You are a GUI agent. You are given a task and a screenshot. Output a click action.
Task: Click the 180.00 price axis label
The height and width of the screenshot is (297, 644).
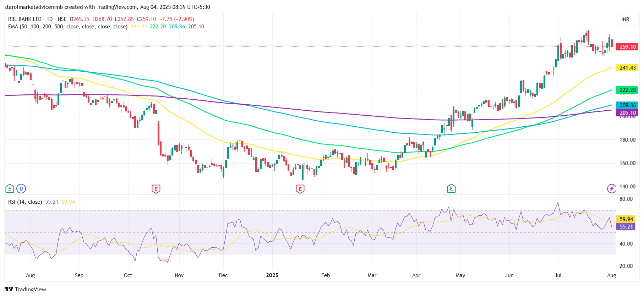tap(628, 140)
